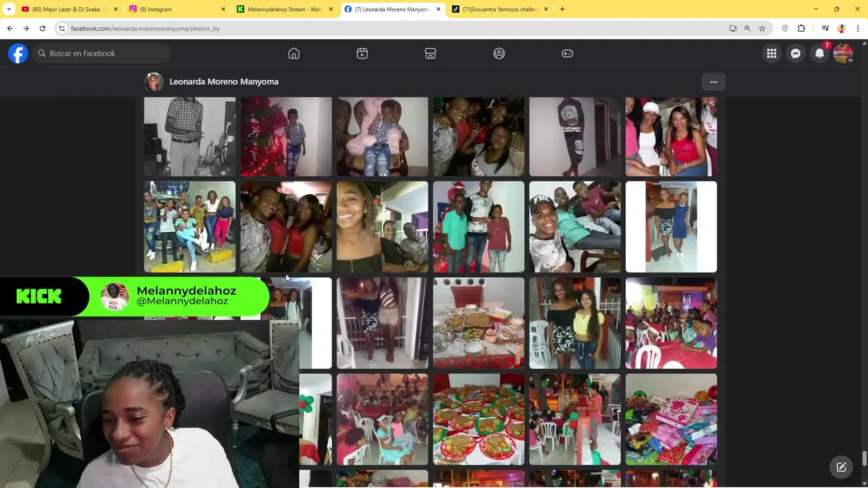Open the photo of food dishes on a table
Screen dimensions: 868x488
pos(479,323)
